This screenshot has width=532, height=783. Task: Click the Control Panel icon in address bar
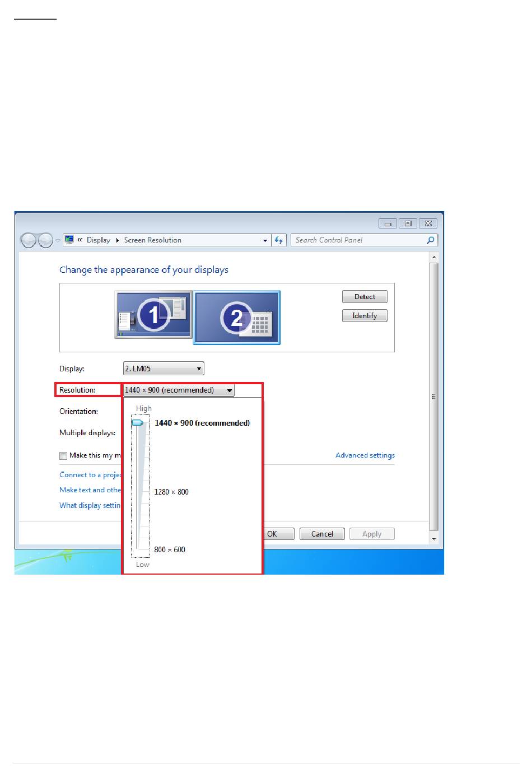pos(69,240)
